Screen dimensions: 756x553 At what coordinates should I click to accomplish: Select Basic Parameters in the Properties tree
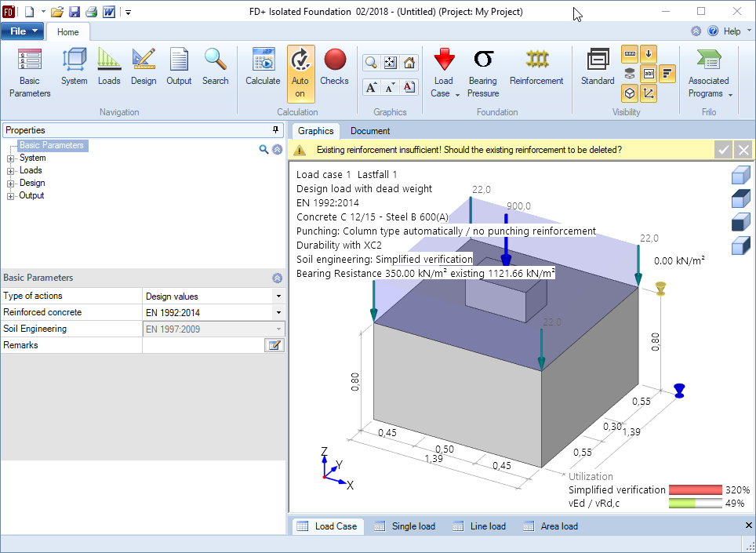(52, 145)
